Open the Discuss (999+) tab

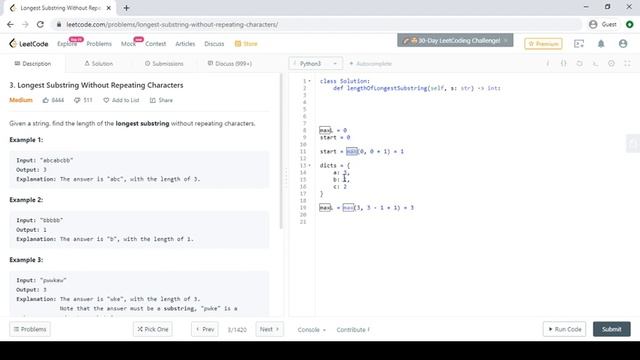click(x=230, y=64)
